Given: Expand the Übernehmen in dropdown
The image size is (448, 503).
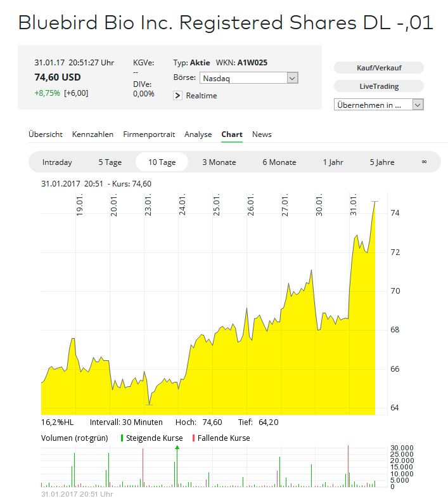Looking at the screenshot, I should pos(378,105).
